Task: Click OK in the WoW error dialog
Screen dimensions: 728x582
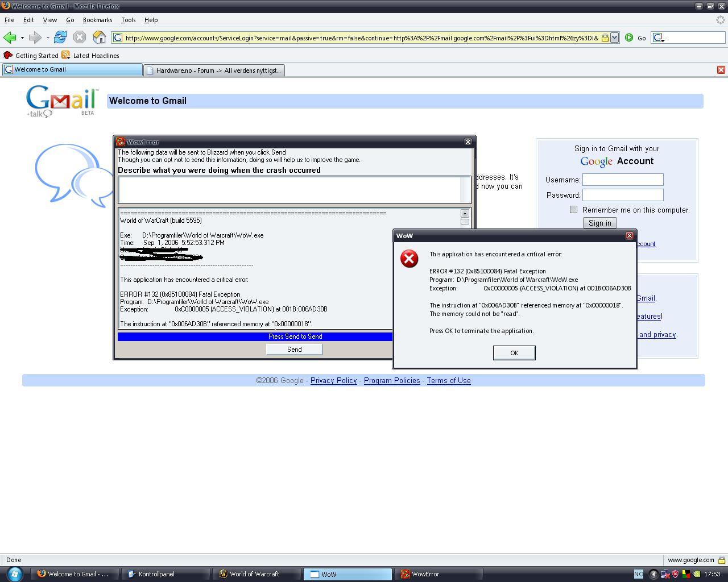Action: coord(514,353)
